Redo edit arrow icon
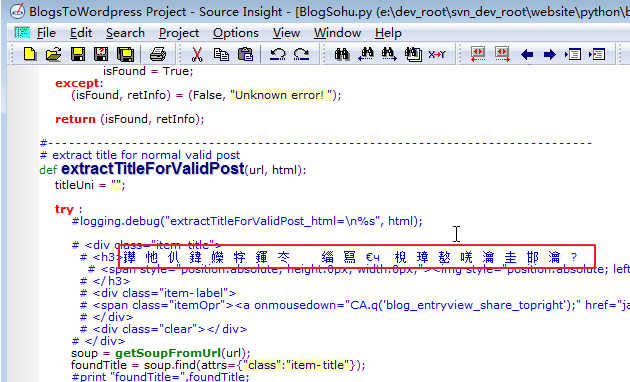630x382 pixels. click(301, 54)
